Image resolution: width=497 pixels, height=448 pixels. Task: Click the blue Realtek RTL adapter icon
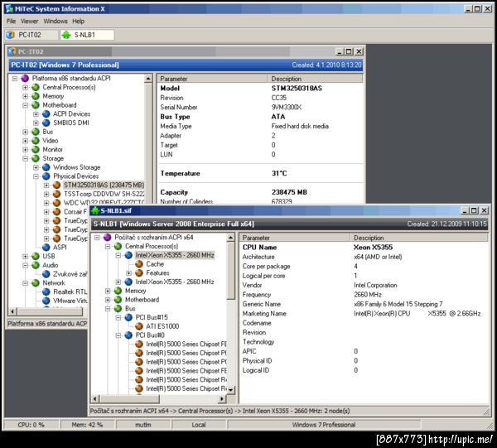point(46,291)
